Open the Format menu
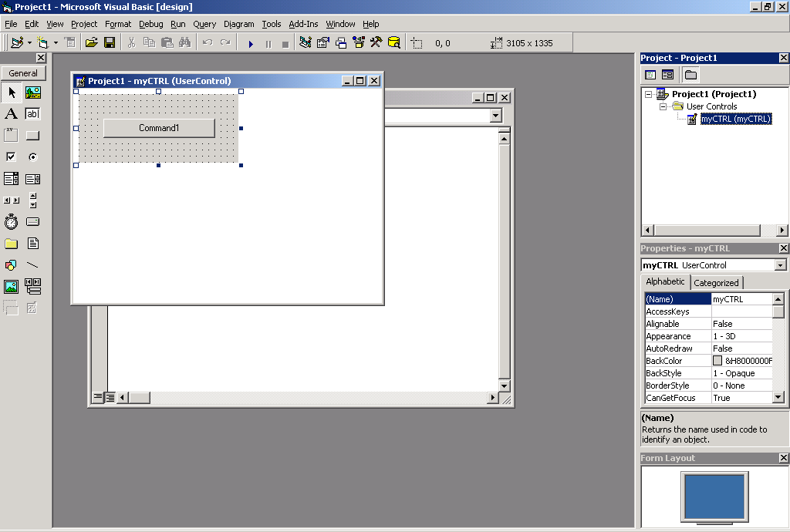The height and width of the screenshot is (532, 790). tap(118, 24)
